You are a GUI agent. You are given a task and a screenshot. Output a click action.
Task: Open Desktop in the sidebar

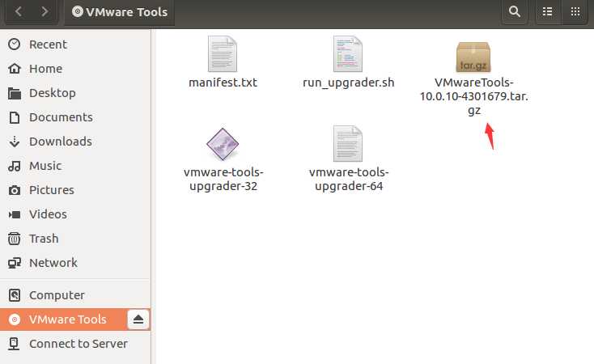point(75,93)
